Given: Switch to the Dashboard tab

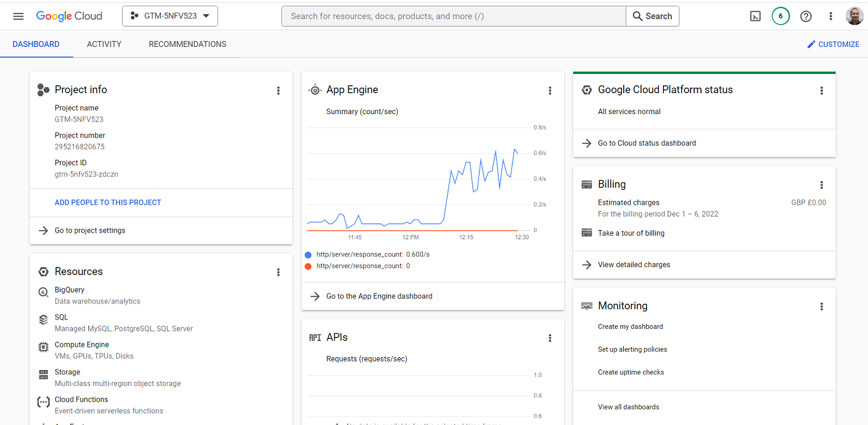Looking at the screenshot, I should click(36, 44).
